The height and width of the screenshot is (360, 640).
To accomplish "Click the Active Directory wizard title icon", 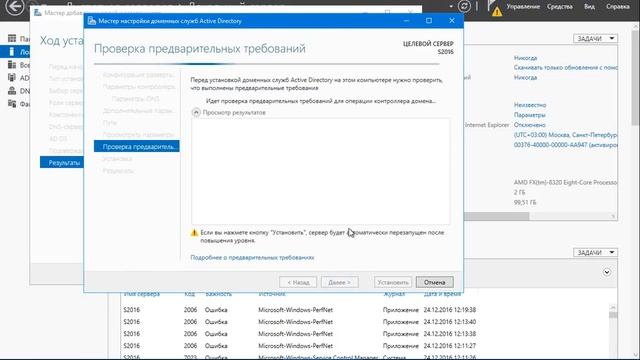I will point(92,21).
